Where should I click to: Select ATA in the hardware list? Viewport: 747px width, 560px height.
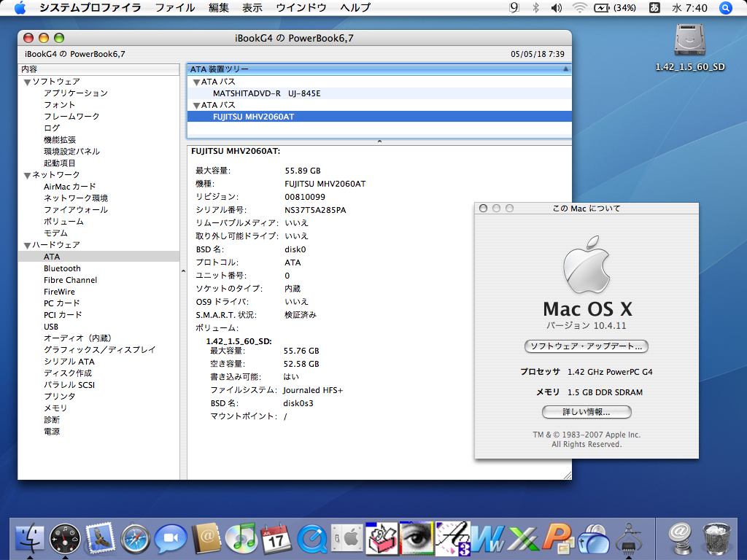pyautogui.click(x=98, y=257)
